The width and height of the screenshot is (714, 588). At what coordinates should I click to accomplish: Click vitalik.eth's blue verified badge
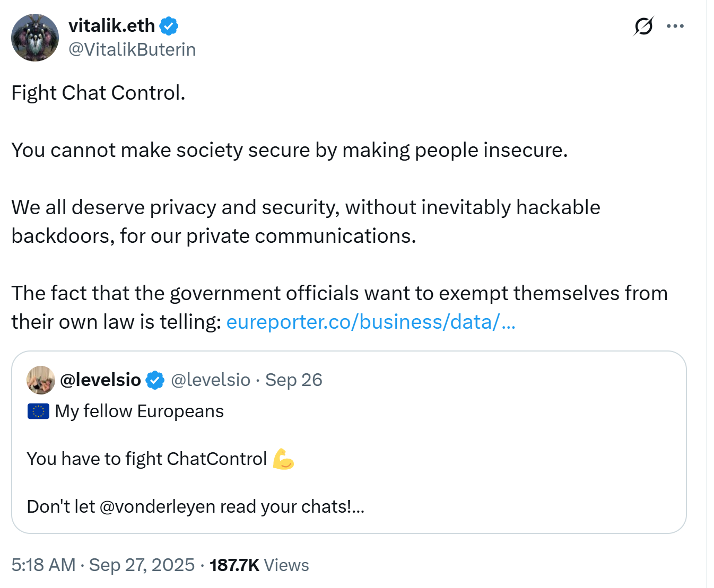pos(169,26)
